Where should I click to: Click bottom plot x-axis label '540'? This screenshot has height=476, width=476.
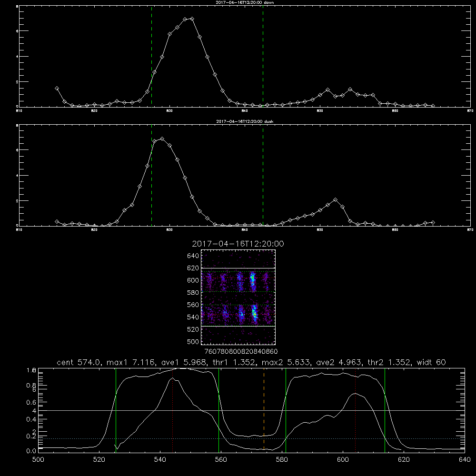[160, 460]
